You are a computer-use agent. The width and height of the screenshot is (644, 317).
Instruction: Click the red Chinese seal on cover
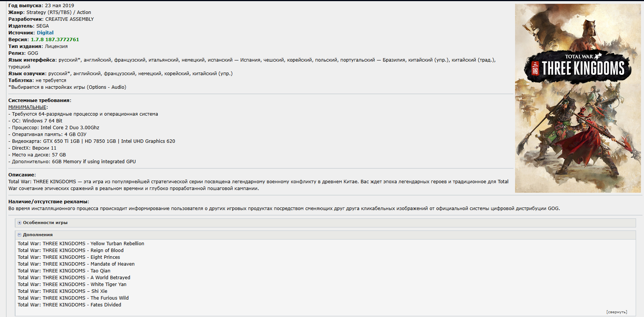535,69
